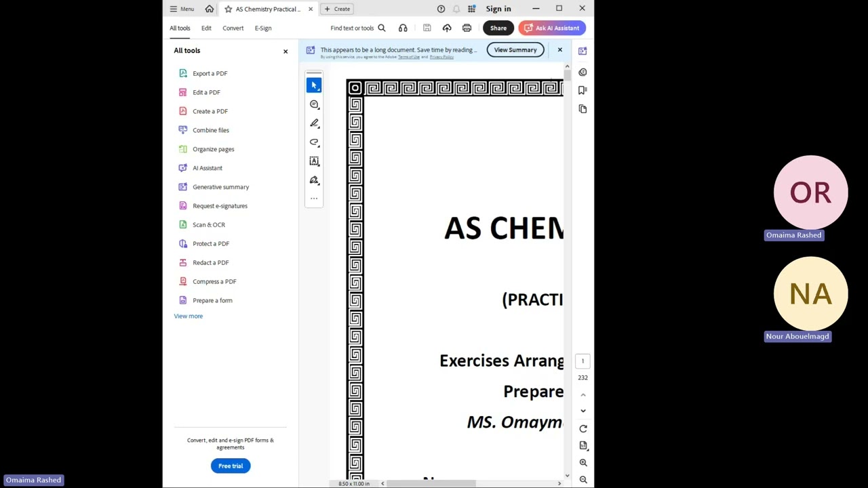The height and width of the screenshot is (488, 868).
Task: Open the AI Assistant right panel icon
Action: pyautogui.click(x=583, y=52)
